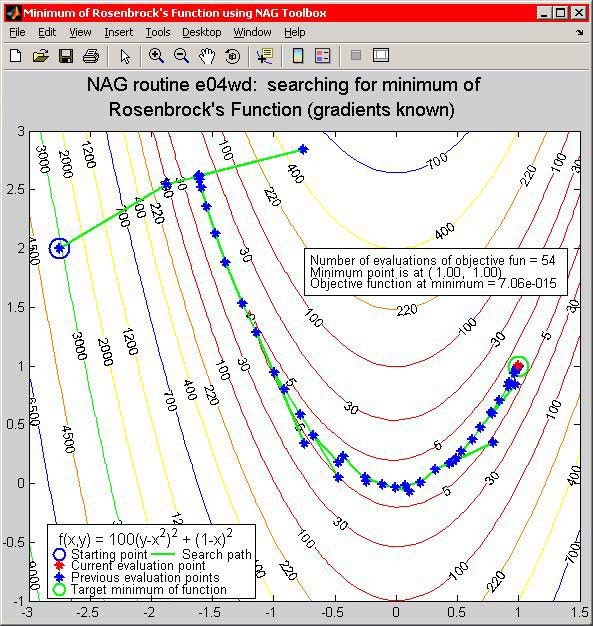Click the MATLAB logo in title bar
Image resolution: width=593 pixels, height=626 pixels.
(x=13, y=13)
